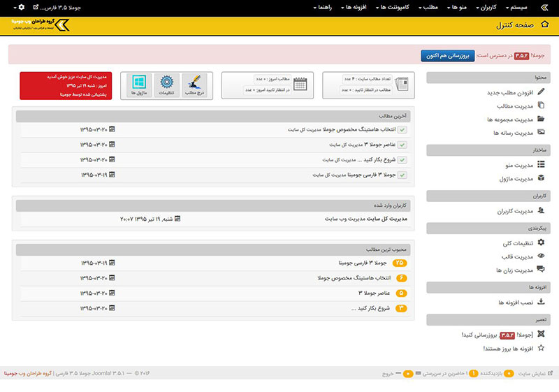Viewport: 559px width, 392px height.
Task: Click the eye icon for مدیریت قالب
Action: coord(541,256)
